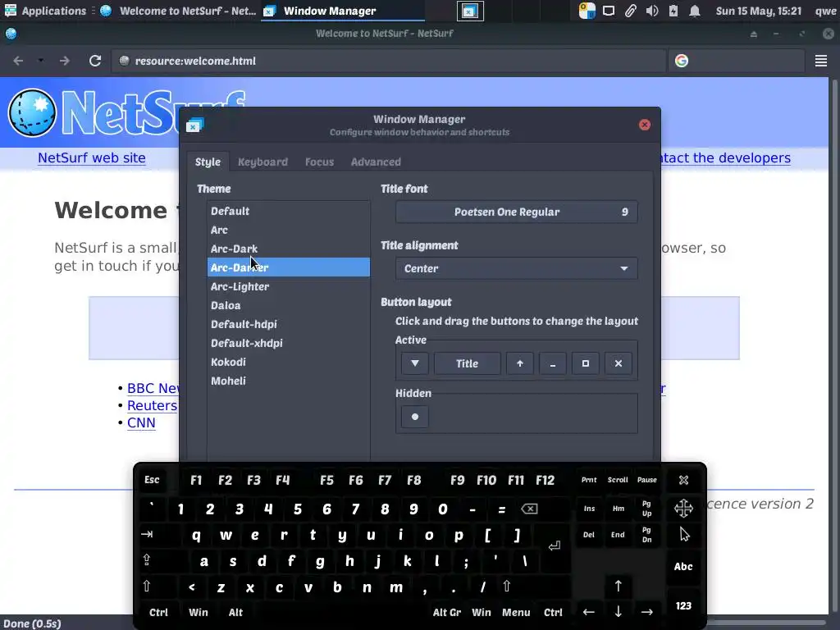Open the NetSurf hamburger menu

pos(820,61)
